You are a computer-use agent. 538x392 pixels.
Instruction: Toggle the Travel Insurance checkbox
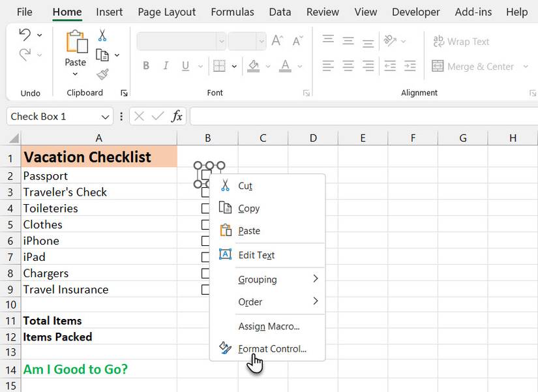click(205, 290)
